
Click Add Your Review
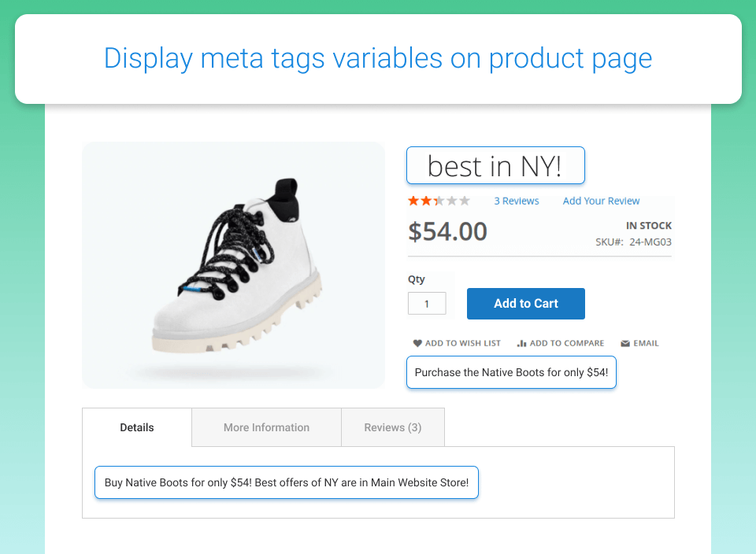(x=601, y=201)
